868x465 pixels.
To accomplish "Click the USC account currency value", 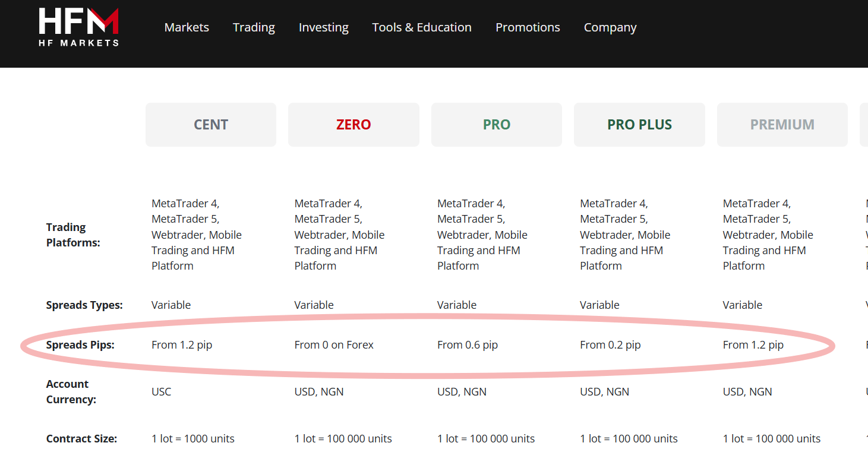I will coord(161,392).
